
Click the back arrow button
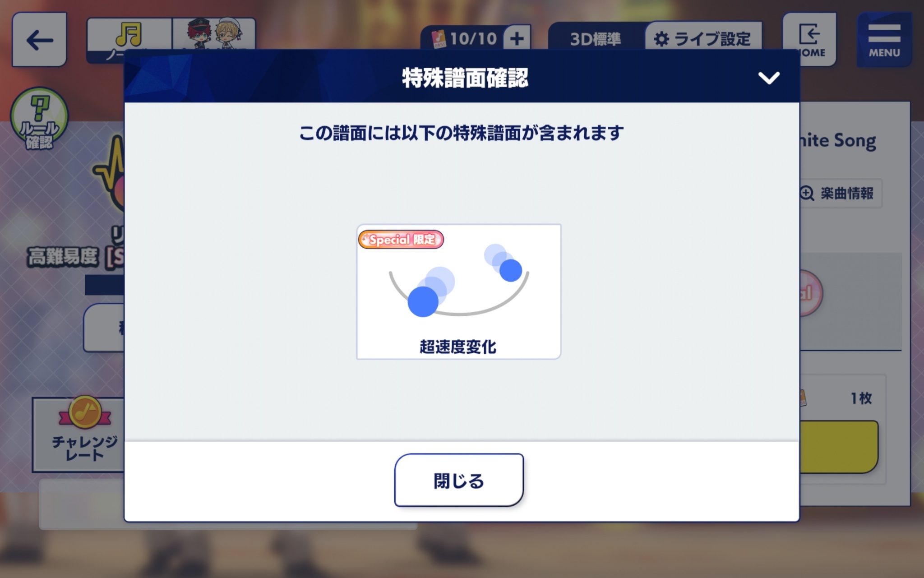pyautogui.click(x=40, y=40)
